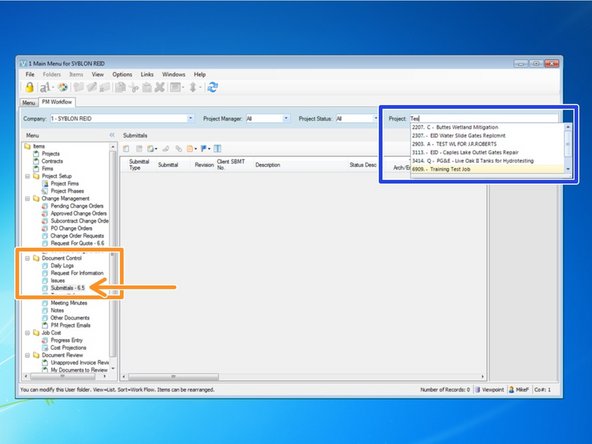Click in the Project search field
This screenshot has width=592, height=444.
click(484, 119)
